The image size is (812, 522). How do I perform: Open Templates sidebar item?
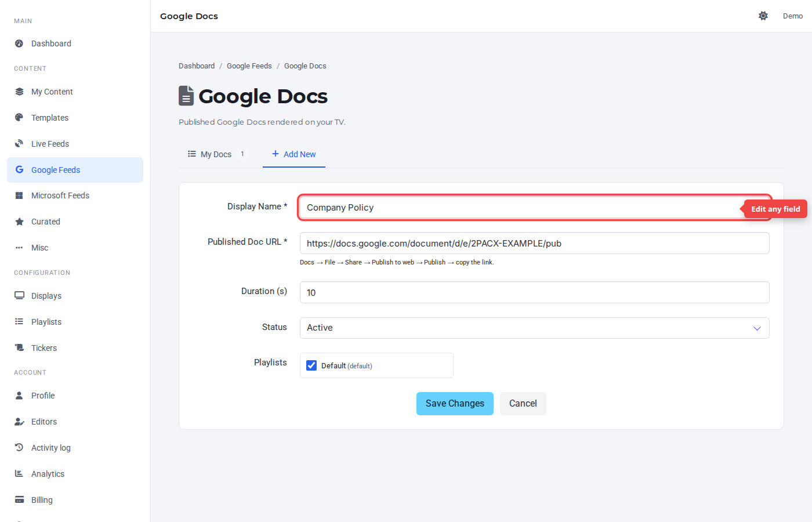click(75, 118)
